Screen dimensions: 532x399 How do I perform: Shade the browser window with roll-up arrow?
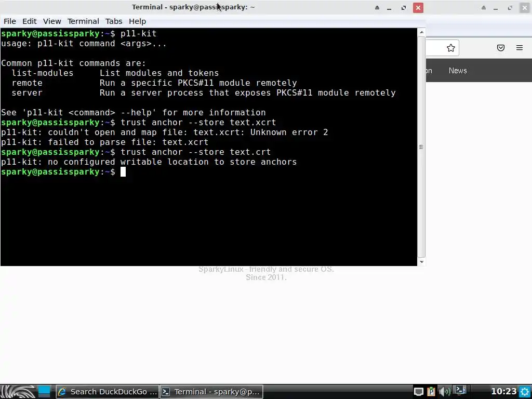point(484,7)
